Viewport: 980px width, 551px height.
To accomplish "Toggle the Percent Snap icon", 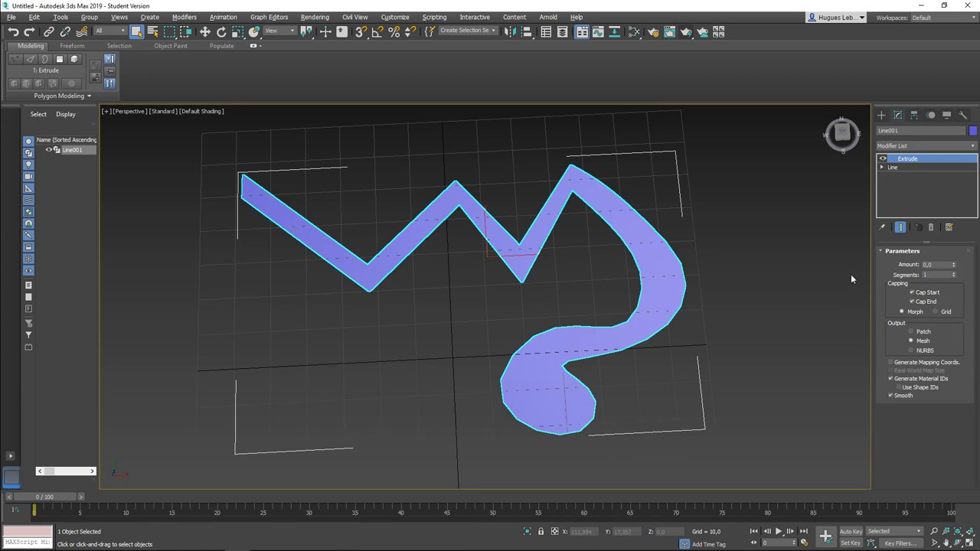I will click(394, 31).
